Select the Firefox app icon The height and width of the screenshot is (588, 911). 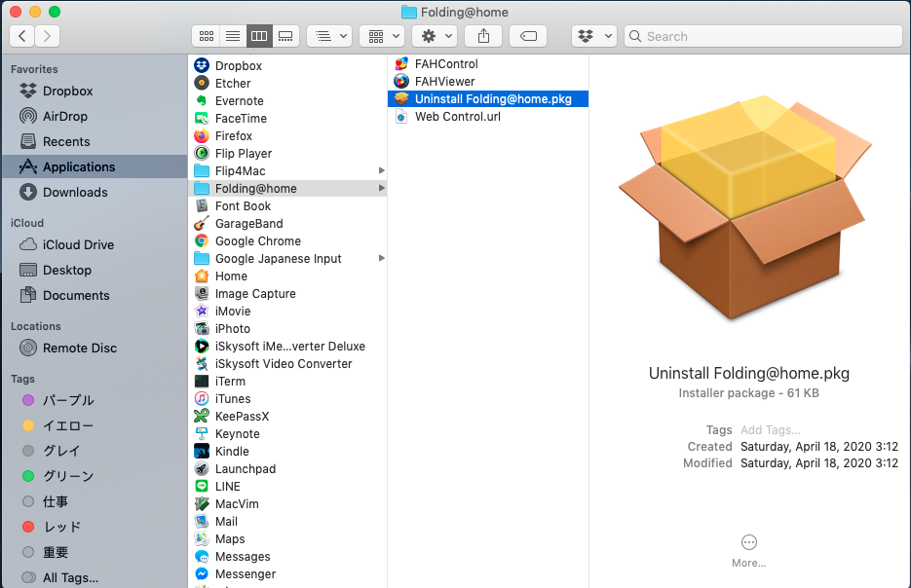coord(202,136)
